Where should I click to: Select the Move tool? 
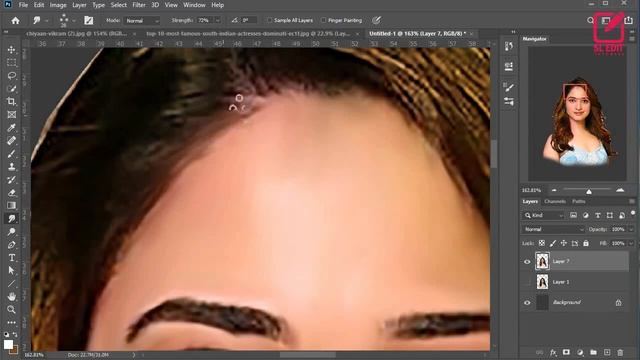pyautogui.click(x=11, y=50)
